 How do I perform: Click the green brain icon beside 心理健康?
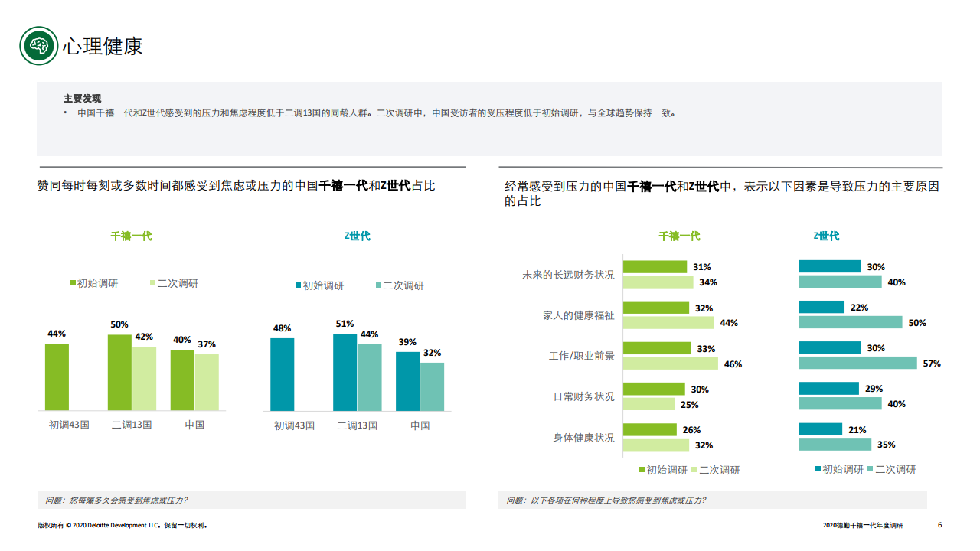coord(38,46)
